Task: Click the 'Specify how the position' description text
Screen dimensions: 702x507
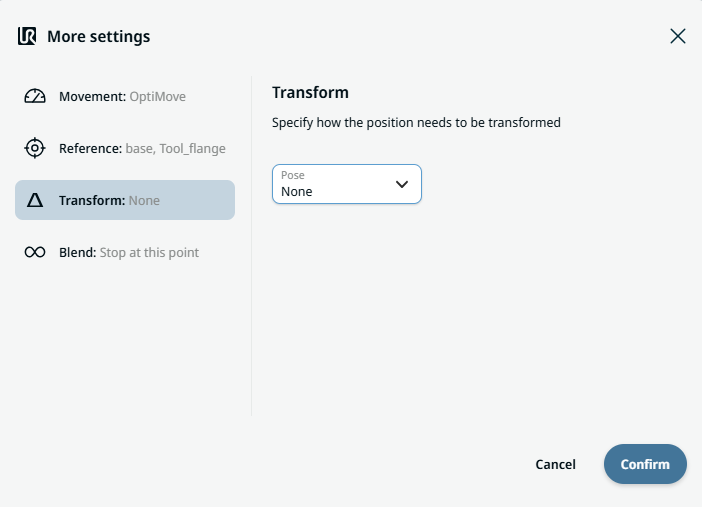Action: [x=416, y=123]
